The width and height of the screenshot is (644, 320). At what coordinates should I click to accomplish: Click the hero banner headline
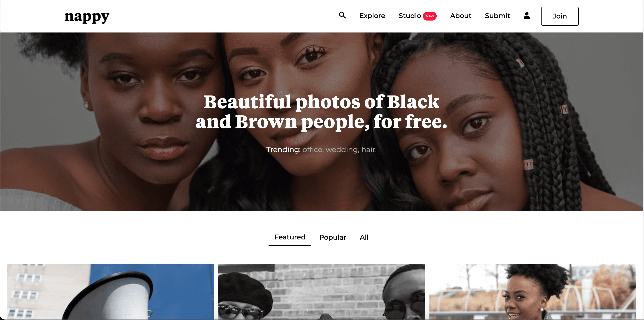click(x=321, y=112)
